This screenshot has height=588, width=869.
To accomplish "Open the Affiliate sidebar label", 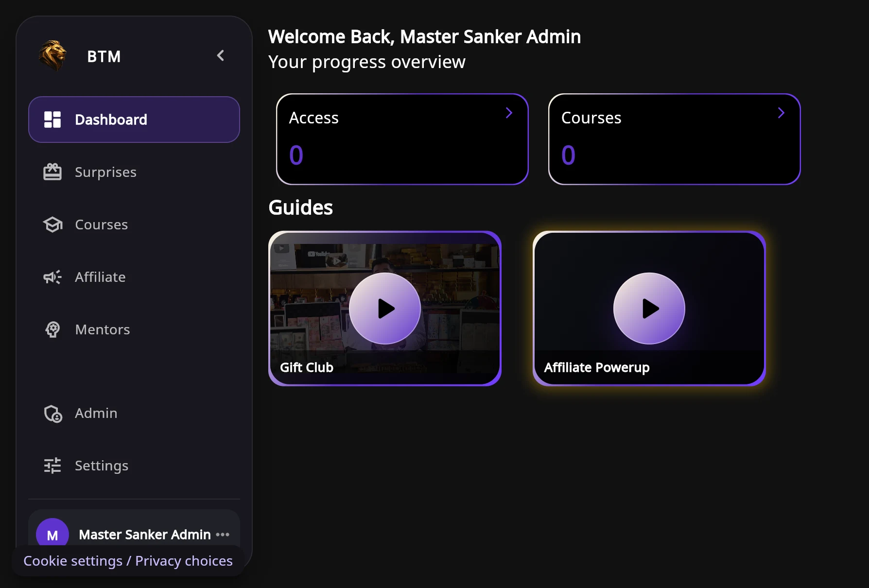I will 100,277.
